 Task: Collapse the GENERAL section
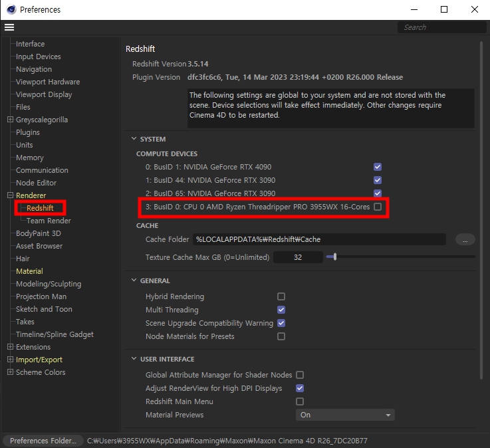pos(134,280)
